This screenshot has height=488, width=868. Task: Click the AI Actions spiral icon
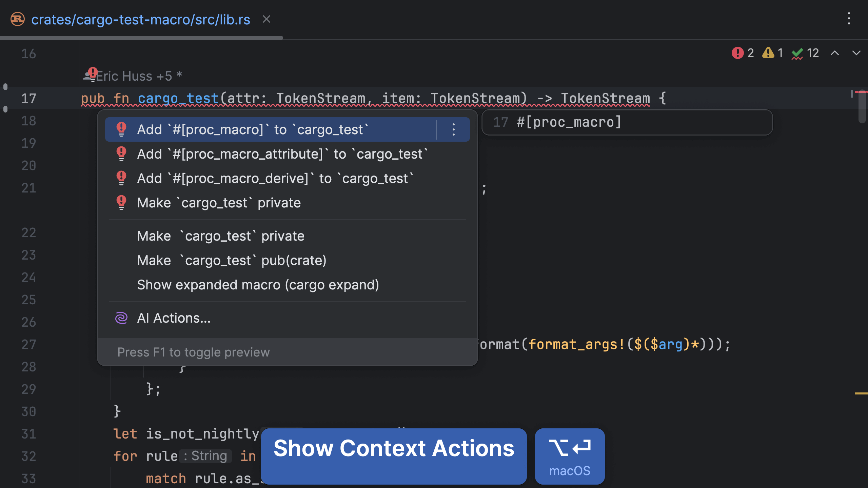click(x=121, y=318)
